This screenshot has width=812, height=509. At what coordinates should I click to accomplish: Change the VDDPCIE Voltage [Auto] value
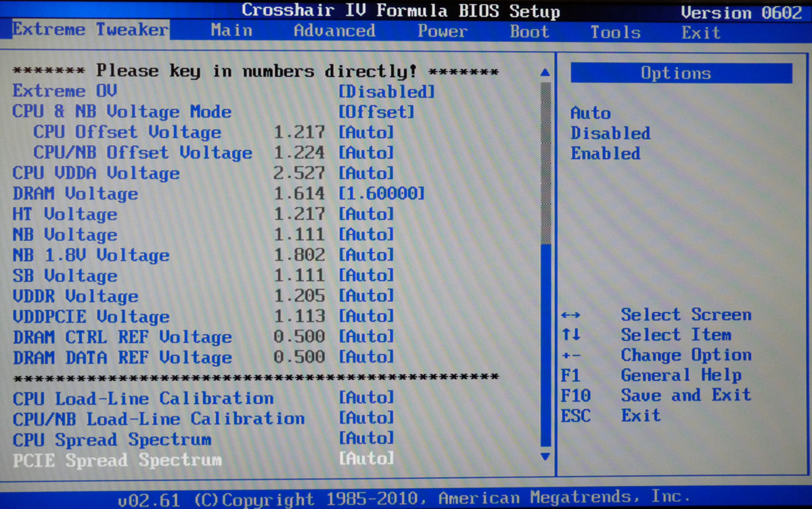pyautogui.click(x=366, y=315)
